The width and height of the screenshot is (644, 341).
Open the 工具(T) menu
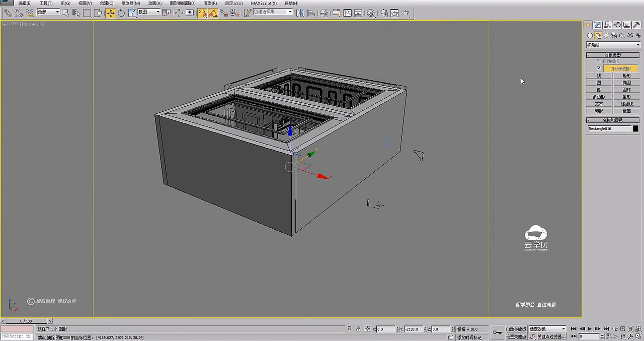pos(46,3)
